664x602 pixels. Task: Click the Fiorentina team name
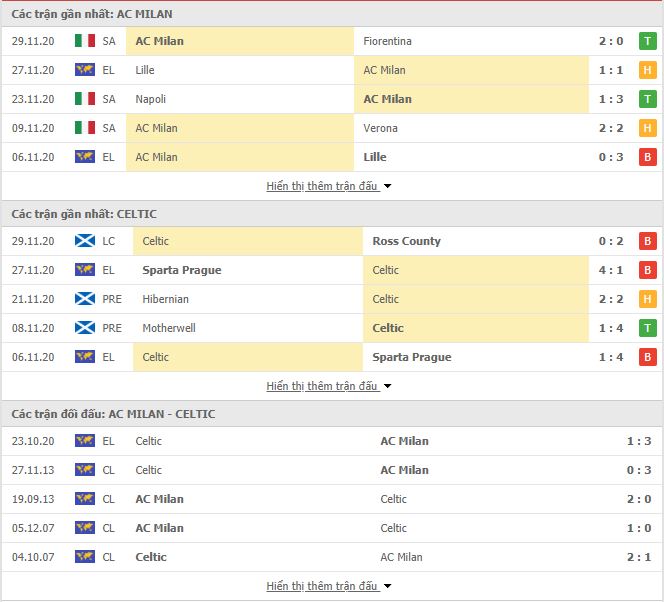point(387,41)
